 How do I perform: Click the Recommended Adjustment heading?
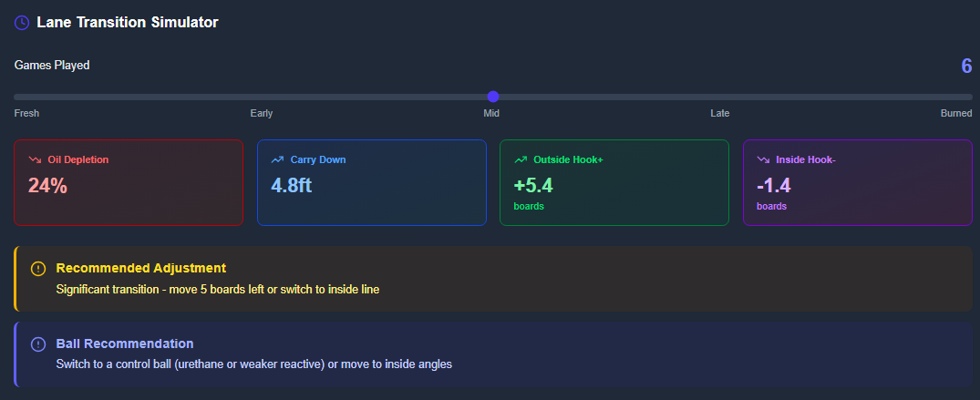point(141,268)
